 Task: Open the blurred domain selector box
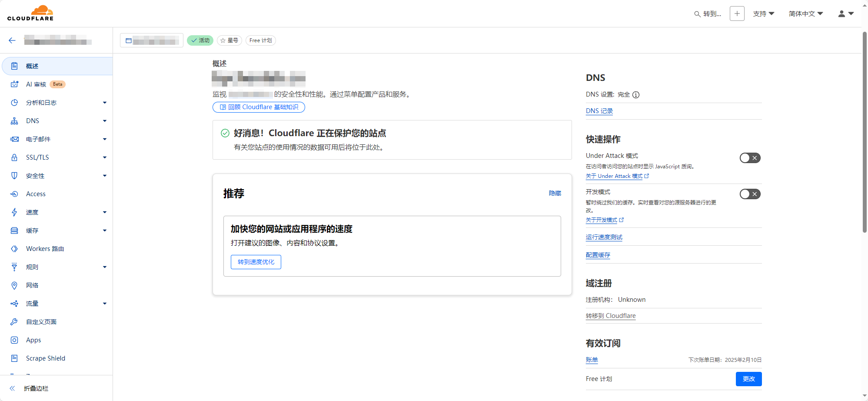[x=152, y=40]
